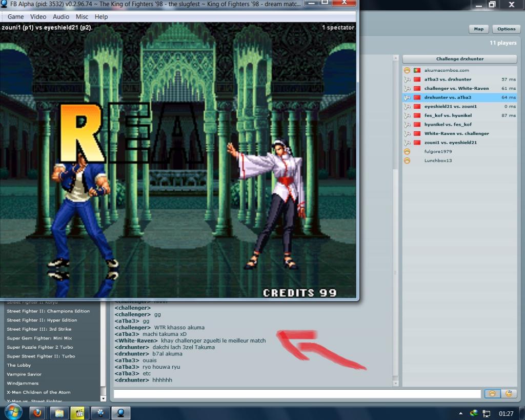Click the smiley status icon beside fulgore1979

(x=407, y=152)
